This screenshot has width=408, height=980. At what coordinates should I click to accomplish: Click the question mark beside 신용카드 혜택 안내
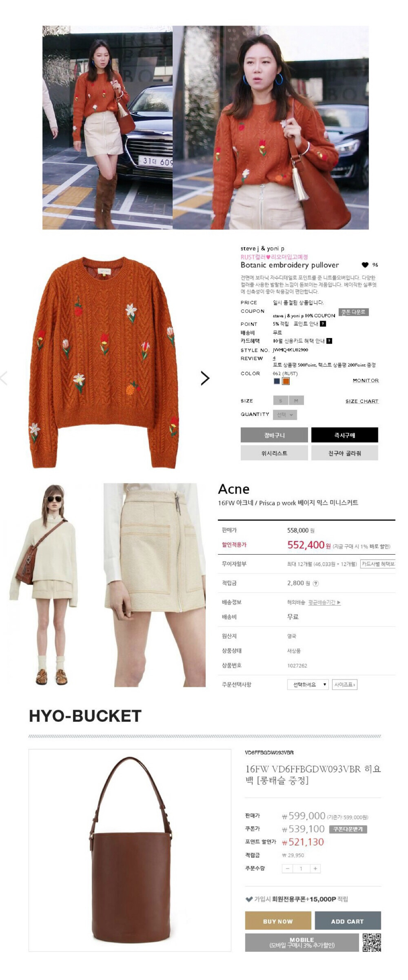click(329, 341)
